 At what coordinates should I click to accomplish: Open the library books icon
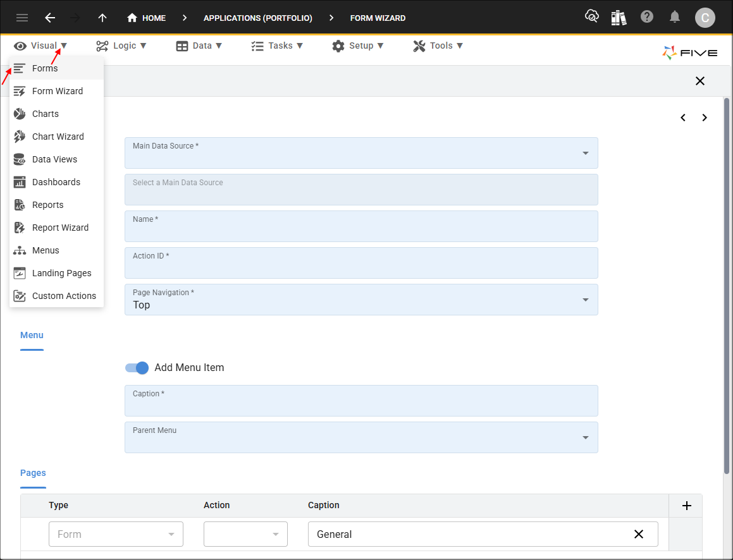(619, 18)
